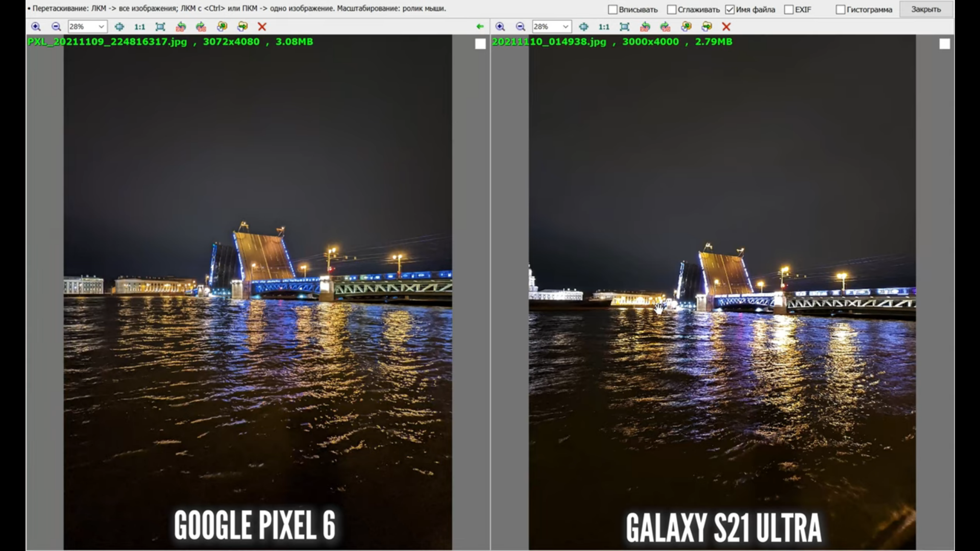
Task: Zoom in on the right Galaxy S21 image
Action: [500, 27]
